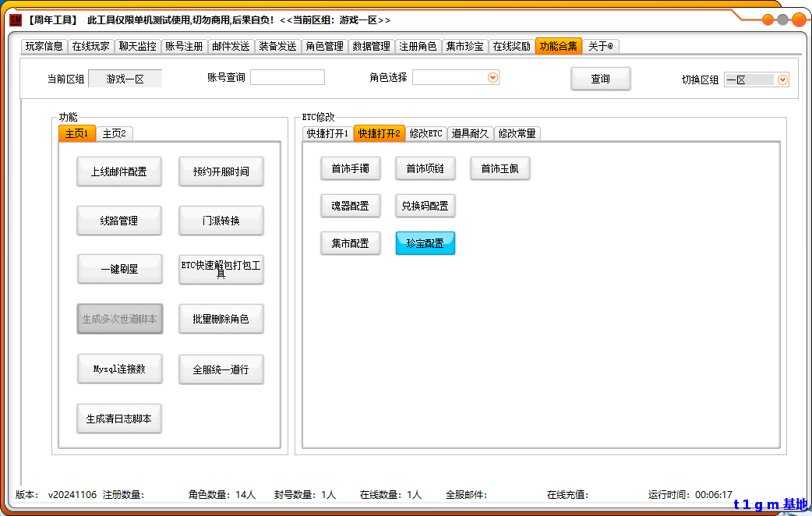Switch to the 主页2 tab
The height and width of the screenshot is (516, 812).
point(114,133)
